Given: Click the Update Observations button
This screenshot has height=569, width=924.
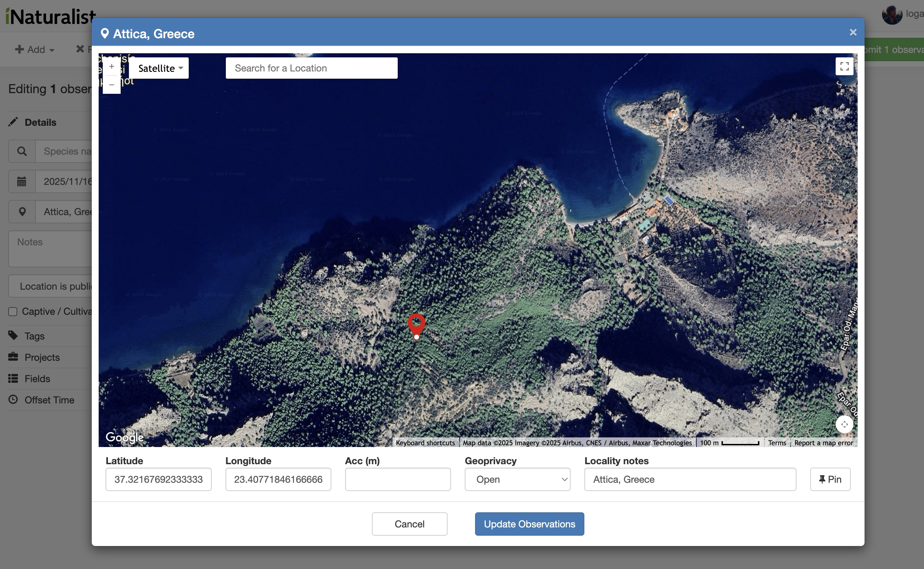Looking at the screenshot, I should 529,524.
